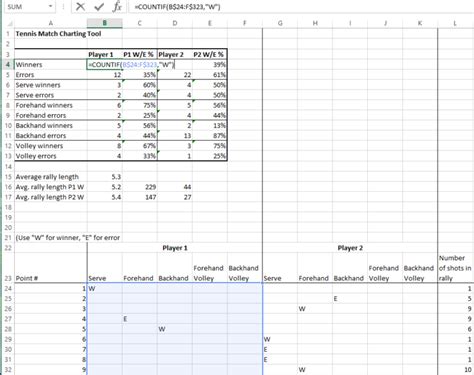Click inside the formula bar text
Screen dimensions: 474x375
pyautogui.click(x=178, y=6)
